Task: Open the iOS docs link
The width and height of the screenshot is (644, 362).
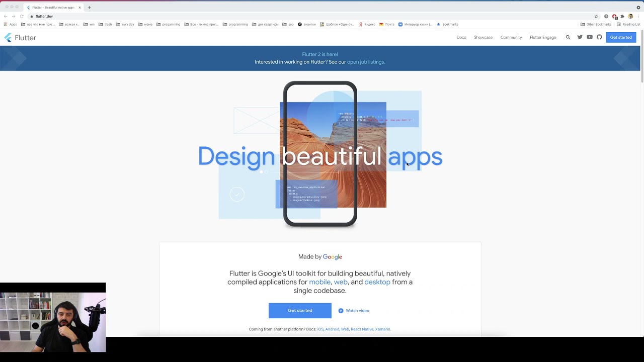Action: coord(320,329)
